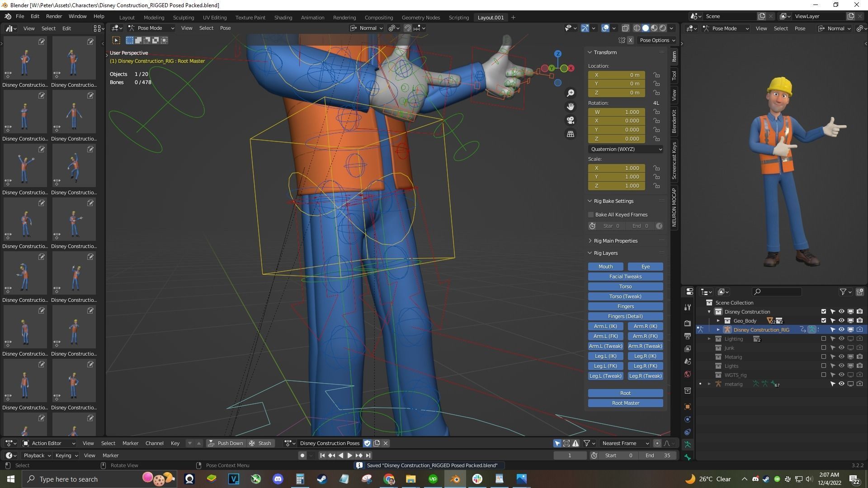This screenshot has height=488, width=868.
Task: Toggle exclude checkbox for Lighting collection
Action: 823,339
